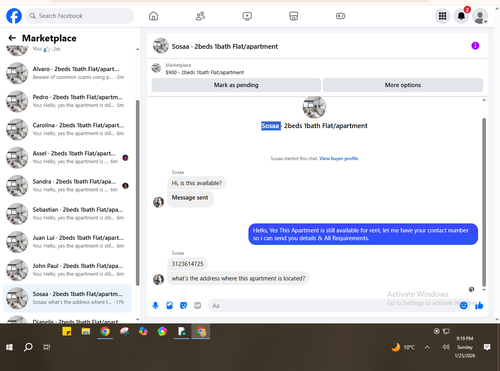Open the notifications bell
Viewport: 500px width, 371px height.
click(461, 16)
